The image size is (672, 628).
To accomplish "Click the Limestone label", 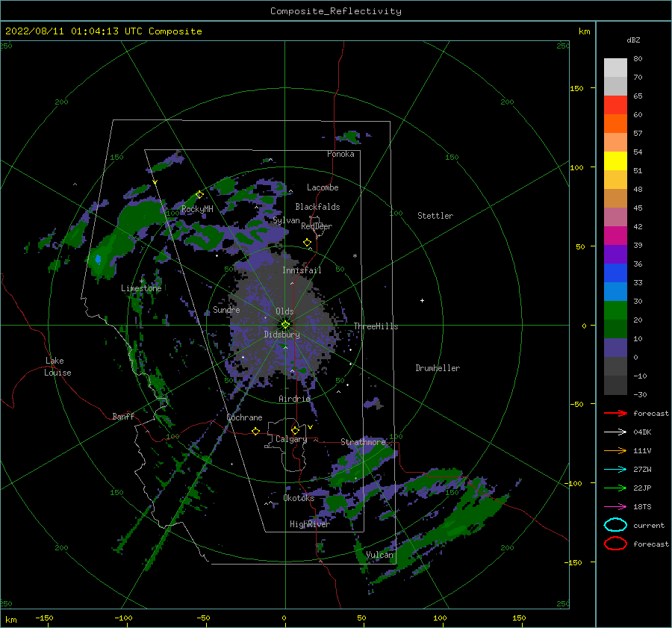I will coord(141,288).
